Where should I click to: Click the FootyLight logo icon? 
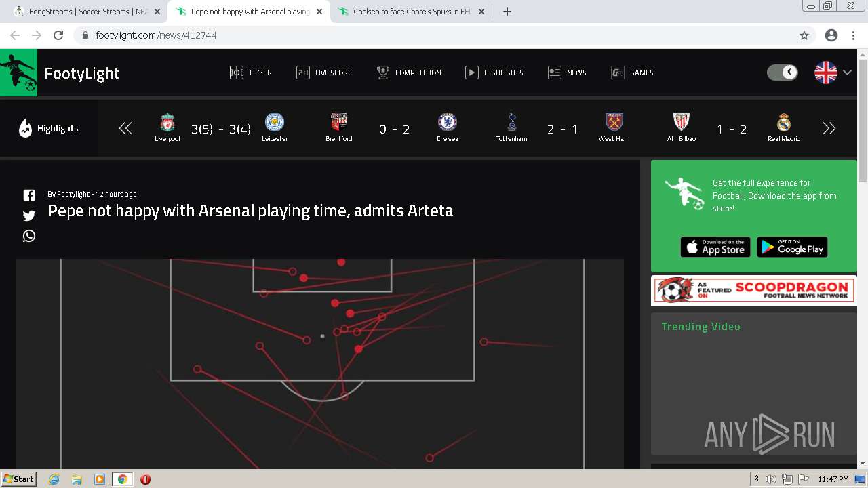coord(18,73)
